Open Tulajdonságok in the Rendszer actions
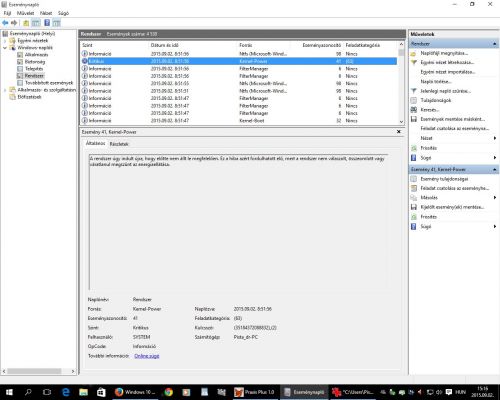500x400 pixels. (x=436, y=100)
